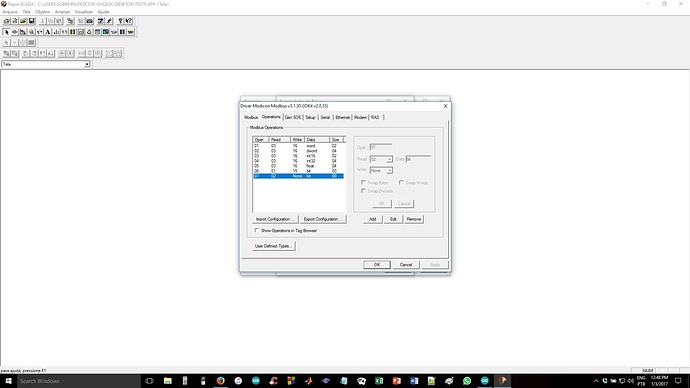690x388 pixels.
Task: Toggle the Swap Words checkbox
Action: [x=401, y=182]
